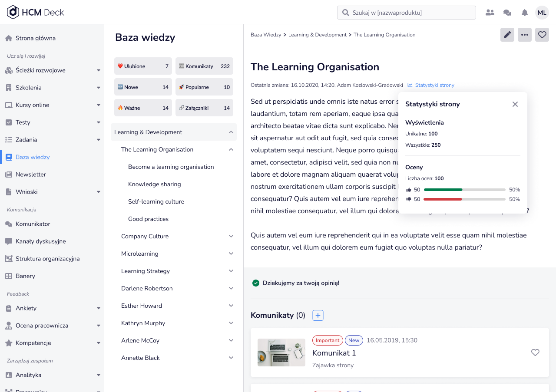556x392 pixels.
Task: Collapse the Learning & Development section
Action: click(231, 132)
